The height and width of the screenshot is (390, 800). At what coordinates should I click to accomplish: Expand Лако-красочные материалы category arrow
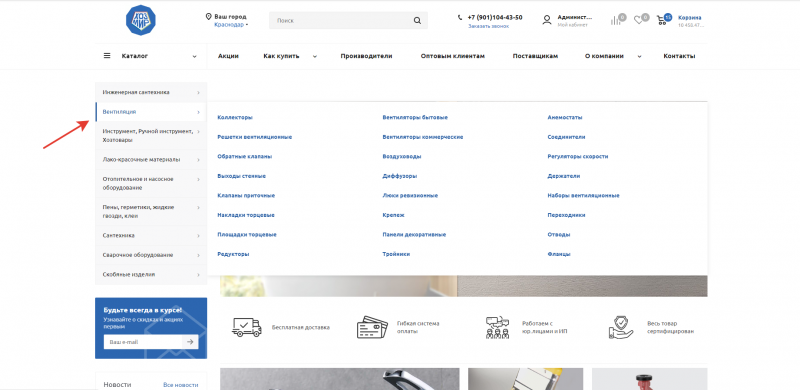point(198,160)
